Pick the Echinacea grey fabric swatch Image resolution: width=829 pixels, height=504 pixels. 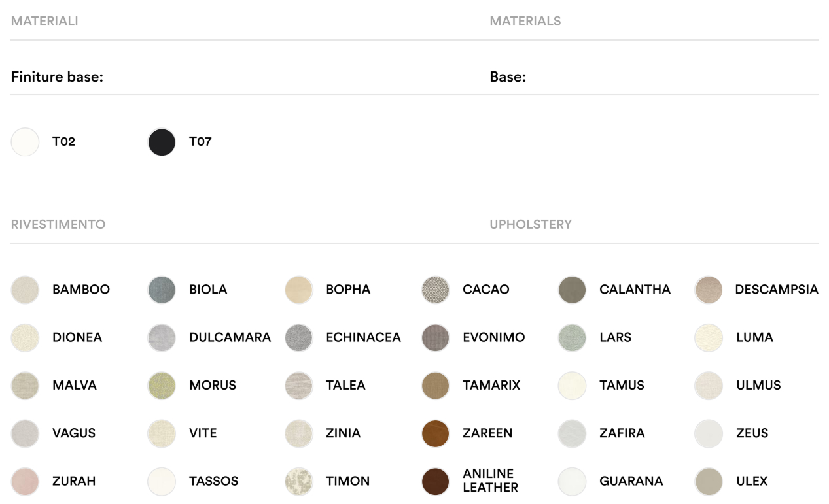(299, 337)
